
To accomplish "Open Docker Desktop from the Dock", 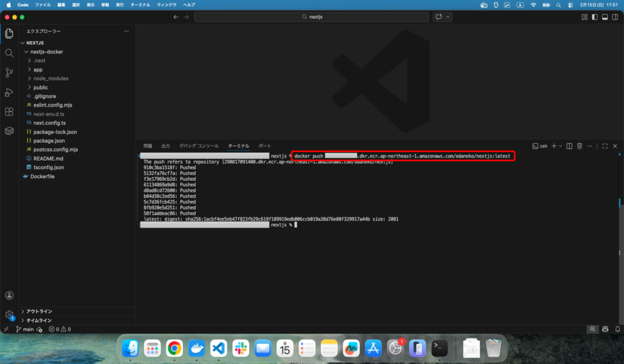I will tap(196, 348).
